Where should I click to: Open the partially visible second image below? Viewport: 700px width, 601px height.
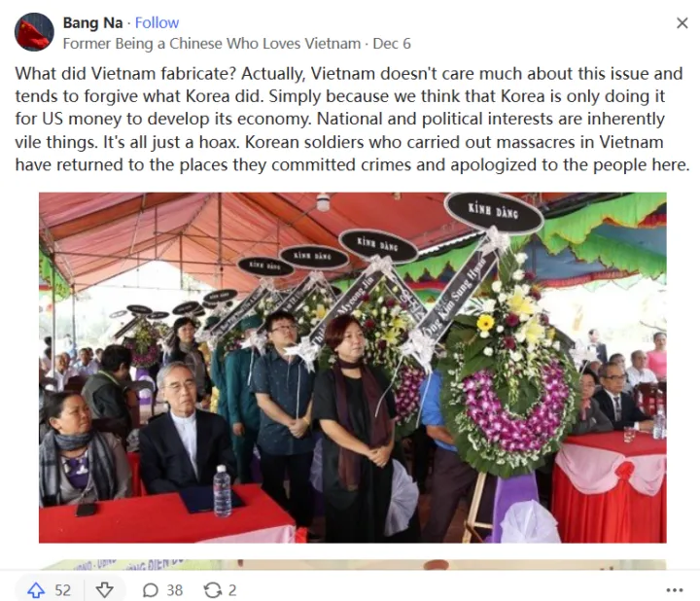[x=353, y=564]
